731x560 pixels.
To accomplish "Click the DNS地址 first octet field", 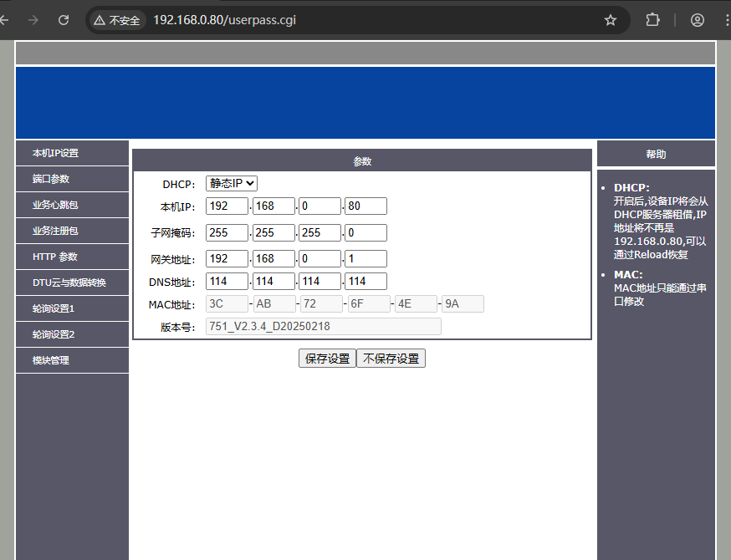I will (227, 281).
